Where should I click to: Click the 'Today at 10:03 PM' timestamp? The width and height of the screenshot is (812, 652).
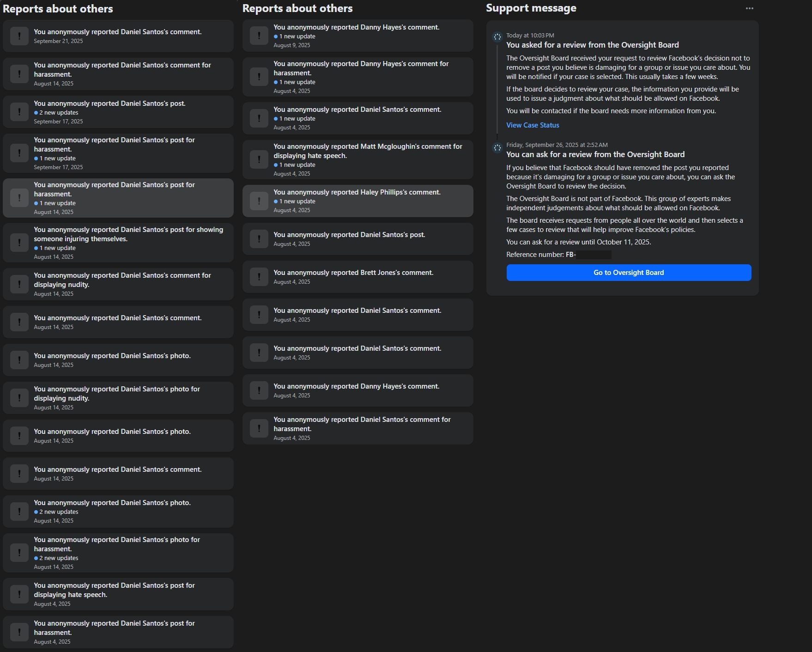[530, 36]
